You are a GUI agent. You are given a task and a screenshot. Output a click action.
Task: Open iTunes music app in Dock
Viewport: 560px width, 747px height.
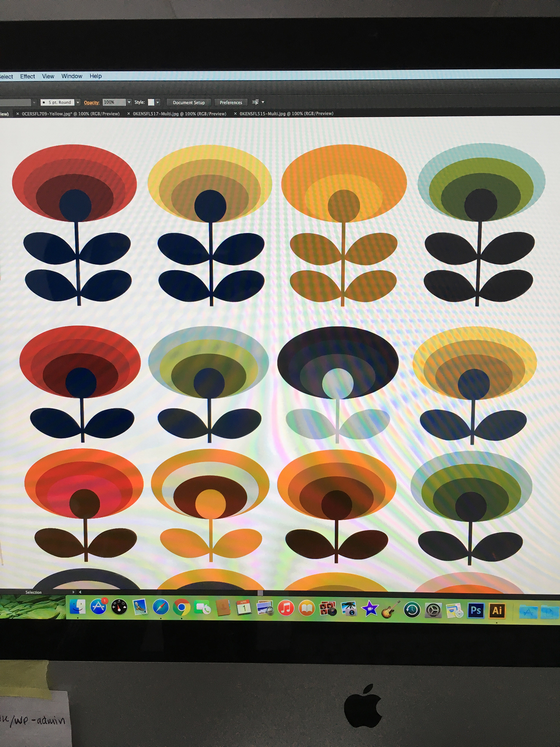click(x=286, y=608)
